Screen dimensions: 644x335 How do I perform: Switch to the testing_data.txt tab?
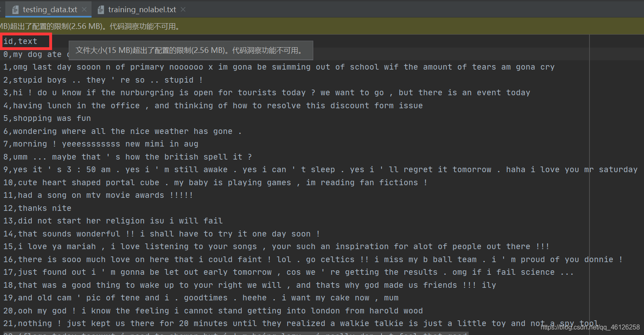coord(50,9)
